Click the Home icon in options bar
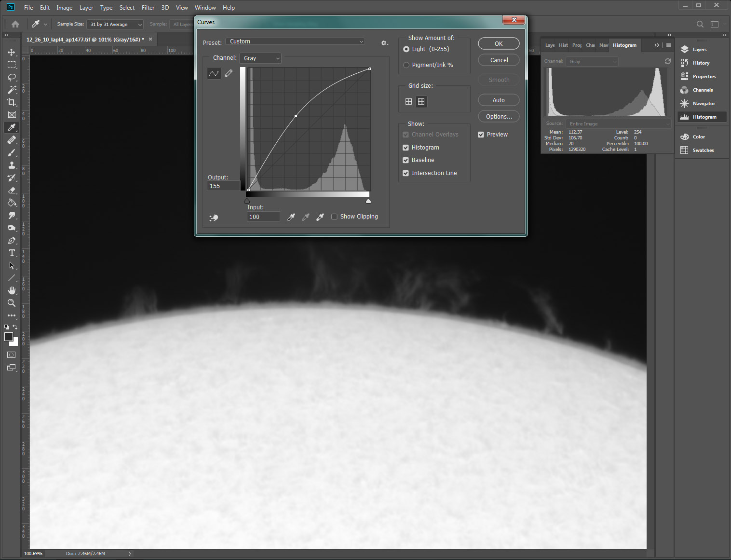 coord(15,24)
